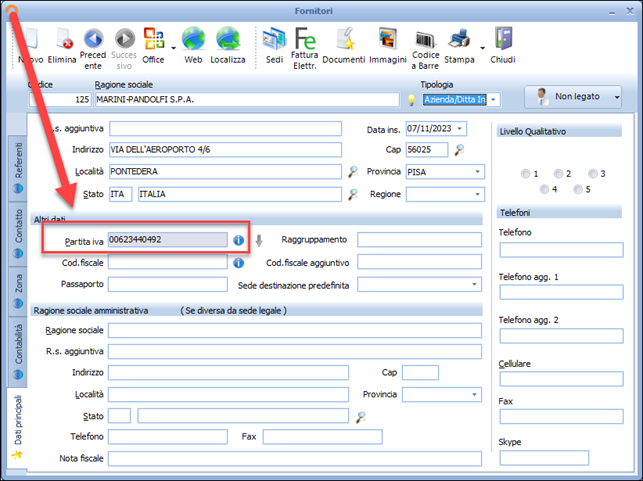
Task: Click the Raggruppamento input field
Action: coord(420,240)
